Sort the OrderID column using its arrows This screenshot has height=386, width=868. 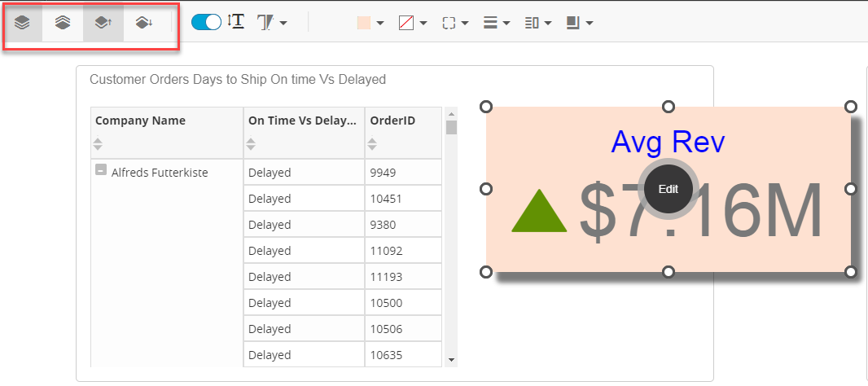(x=372, y=144)
